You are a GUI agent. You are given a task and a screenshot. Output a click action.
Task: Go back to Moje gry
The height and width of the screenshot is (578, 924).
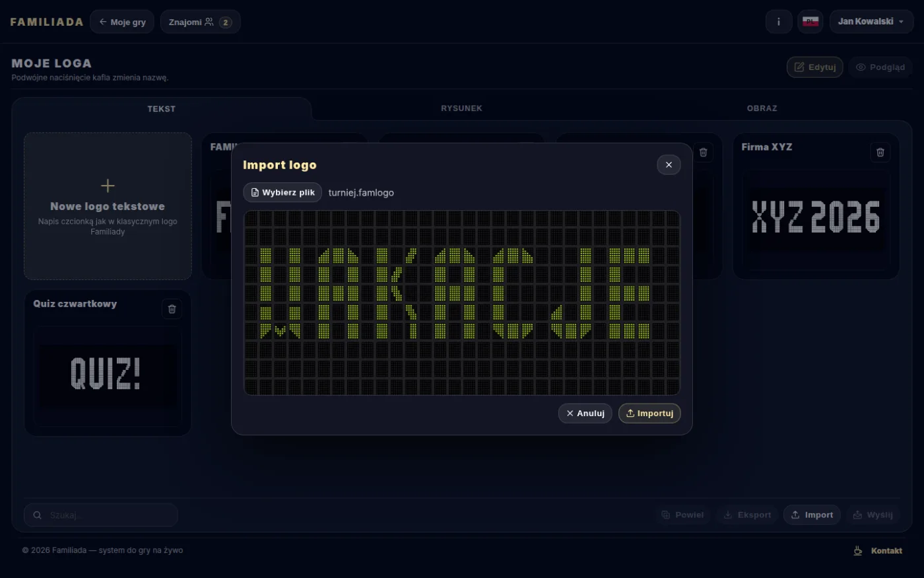122,22
